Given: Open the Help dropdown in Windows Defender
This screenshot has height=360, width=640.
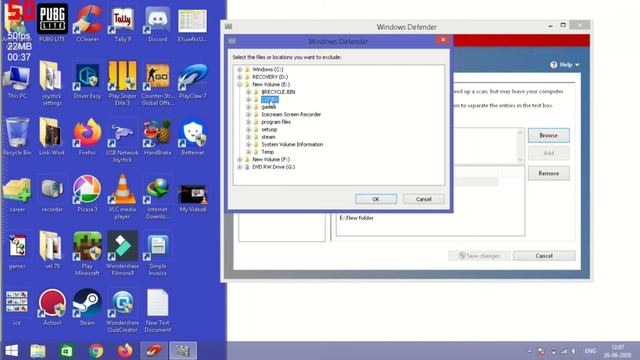Looking at the screenshot, I should [565, 65].
